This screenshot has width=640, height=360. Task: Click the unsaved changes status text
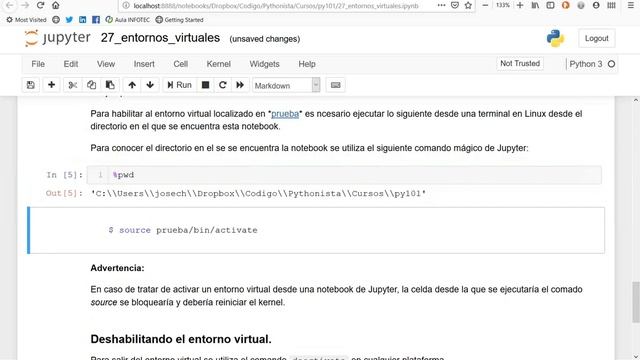264,39
